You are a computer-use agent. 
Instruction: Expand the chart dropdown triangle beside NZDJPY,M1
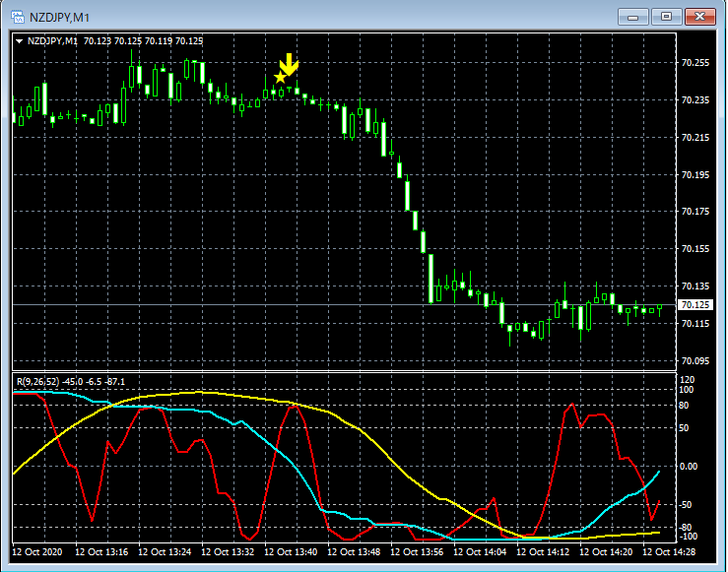click(19, 41)
